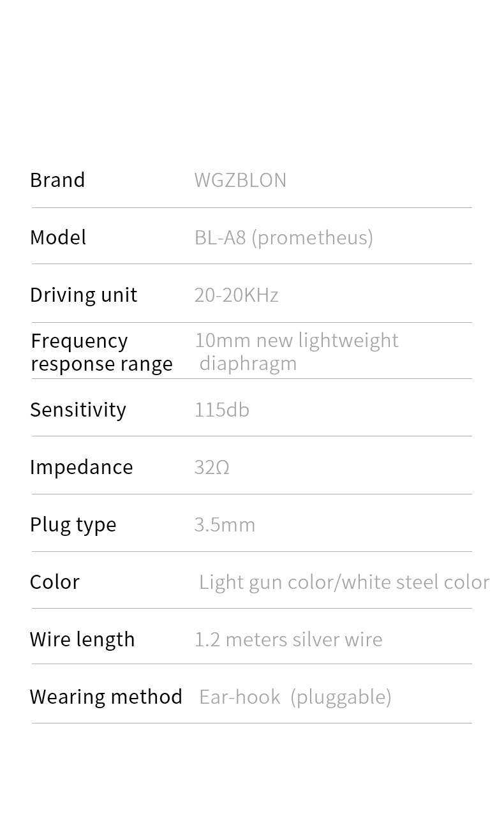Select the BL-A8 (prometheus) model text

click(283, 237)
